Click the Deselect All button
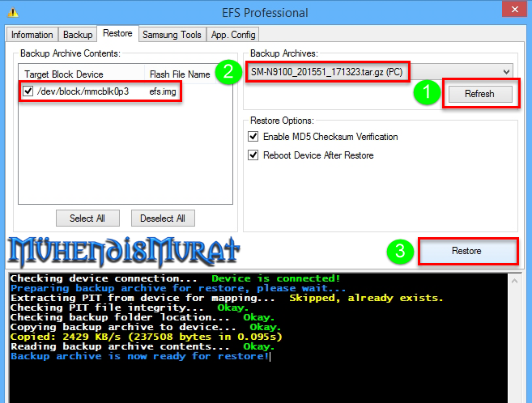The width and height of the screenshot is (532, 403). tap(163, 218)
